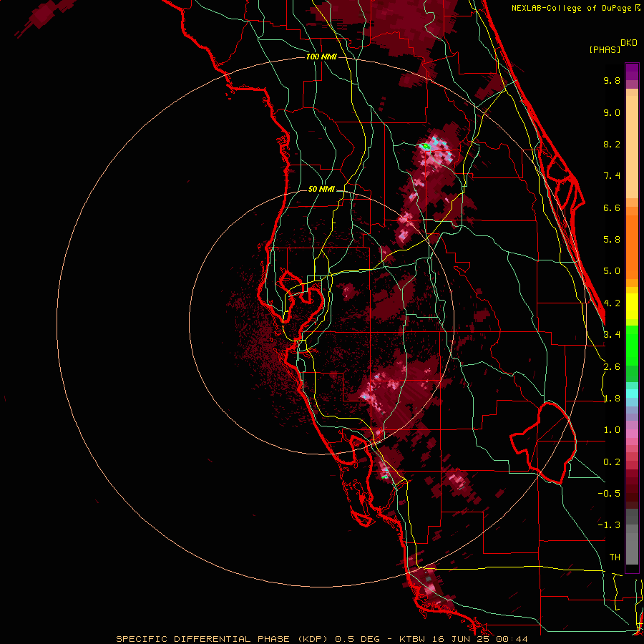The width and height of the screenshot is (644, 644).
Task: Click the 5.8 value on the color scale
Action: pyautogui.click(x=612, y=240)
